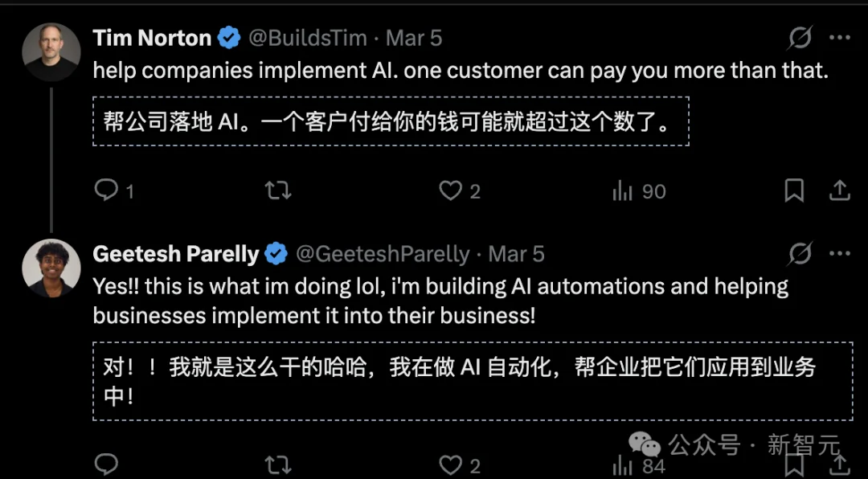This screenshot has height=479, width=868.
Task: Open Mar 5 timestamp on Tim's tweet
Action: [414, 38]
